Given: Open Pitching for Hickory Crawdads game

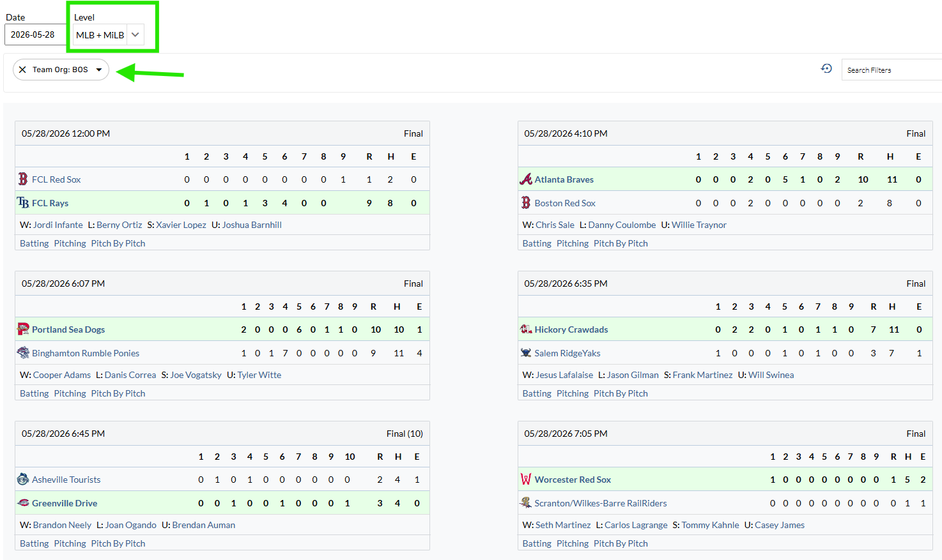Looking at the screenshot, I should 573,393.
